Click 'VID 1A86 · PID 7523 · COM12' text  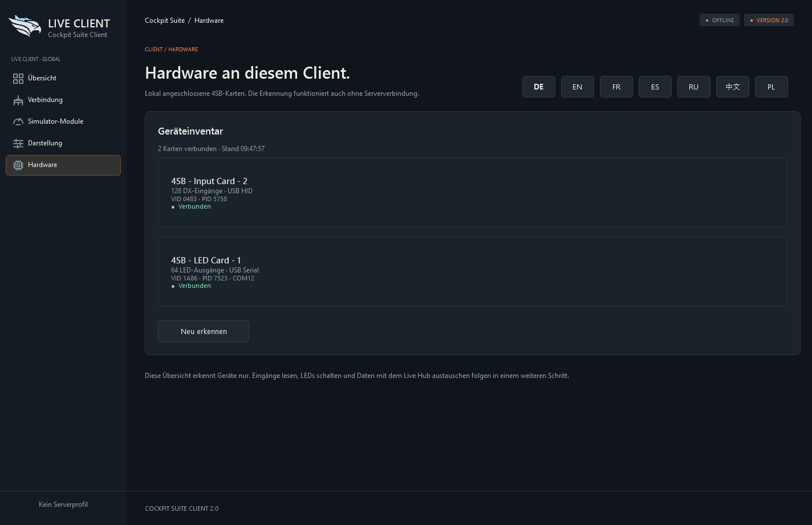213,278
